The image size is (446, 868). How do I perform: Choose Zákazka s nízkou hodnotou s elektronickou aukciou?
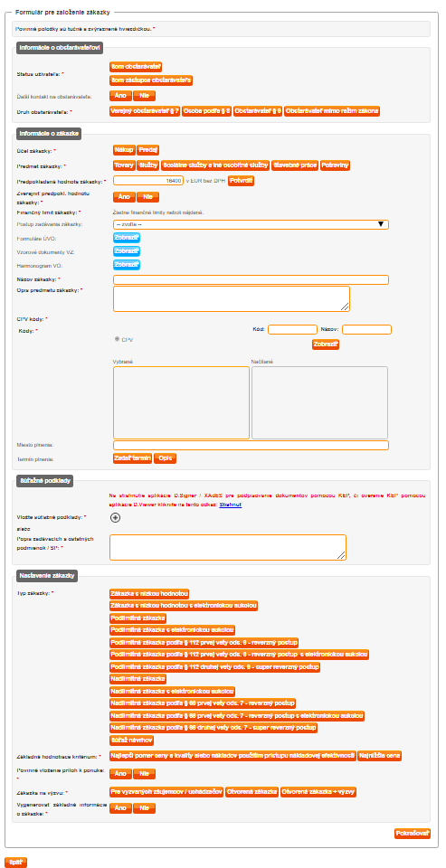184,606
